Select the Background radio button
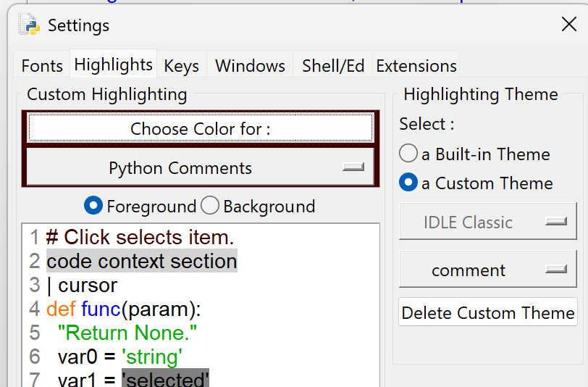The width and height of the screenshot is (588, 387). tap(210, 207)
